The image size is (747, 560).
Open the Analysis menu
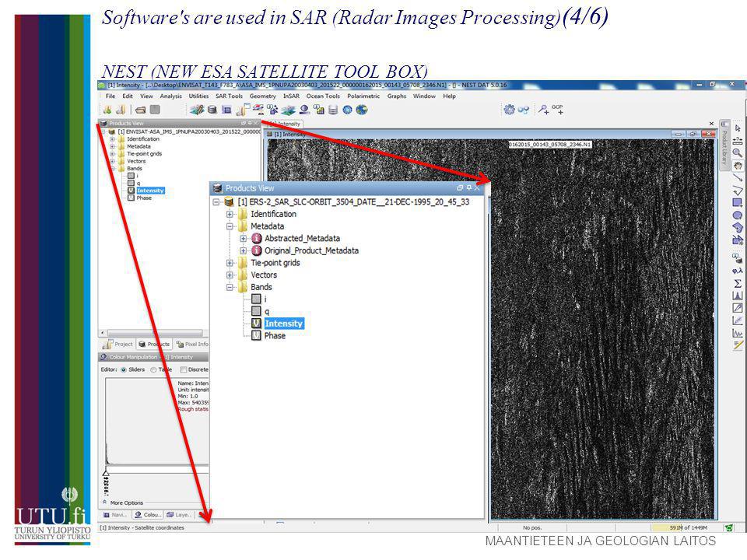170,96
